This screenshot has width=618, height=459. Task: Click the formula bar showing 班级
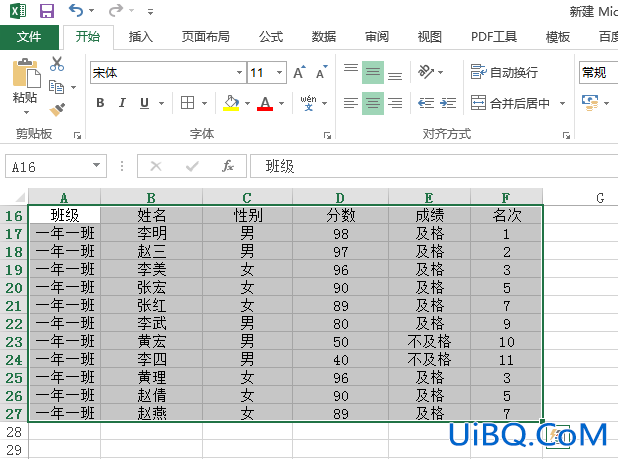click(434, 166)
